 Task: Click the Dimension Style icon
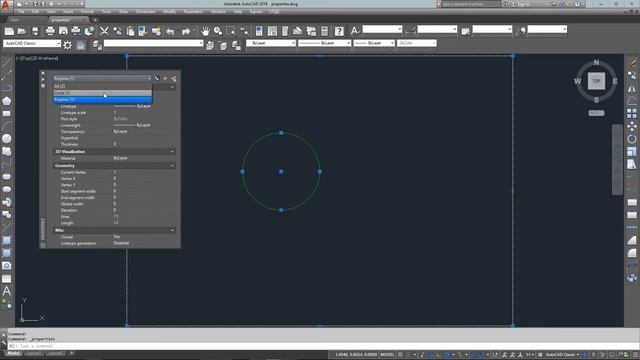click(410, 31)
